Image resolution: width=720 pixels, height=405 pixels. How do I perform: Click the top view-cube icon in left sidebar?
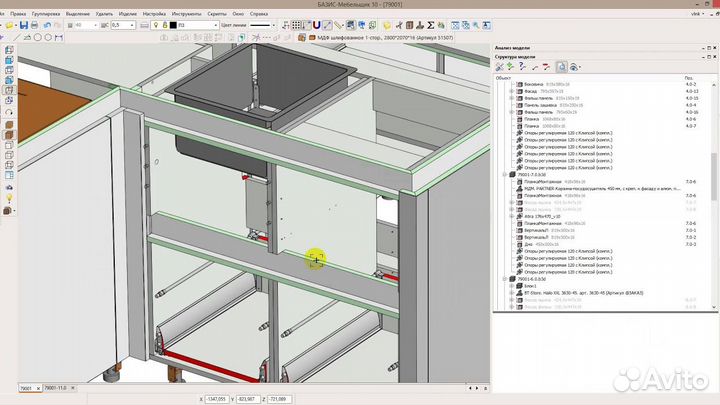point(8,50)
